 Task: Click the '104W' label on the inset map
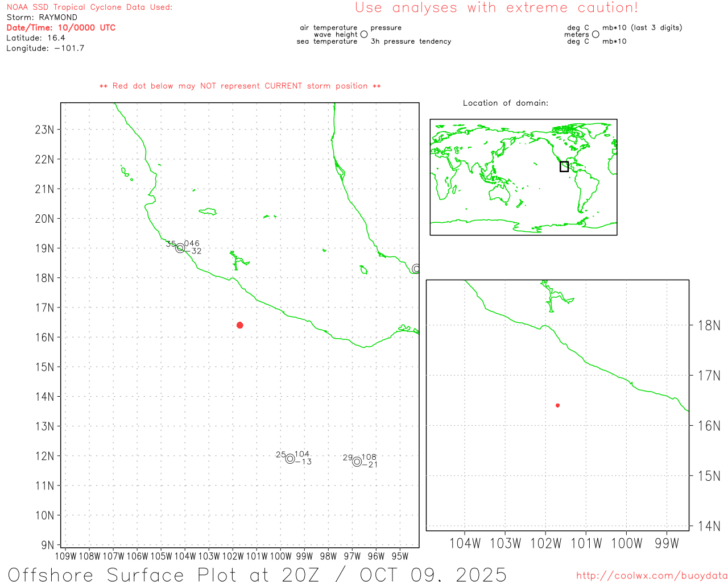(x=465, y=543)
